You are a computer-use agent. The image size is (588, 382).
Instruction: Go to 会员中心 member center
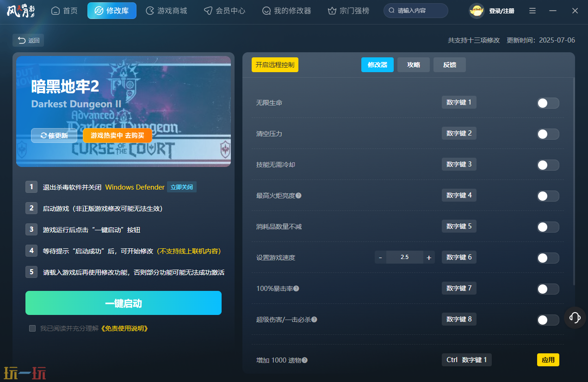(x=225, y=10)
